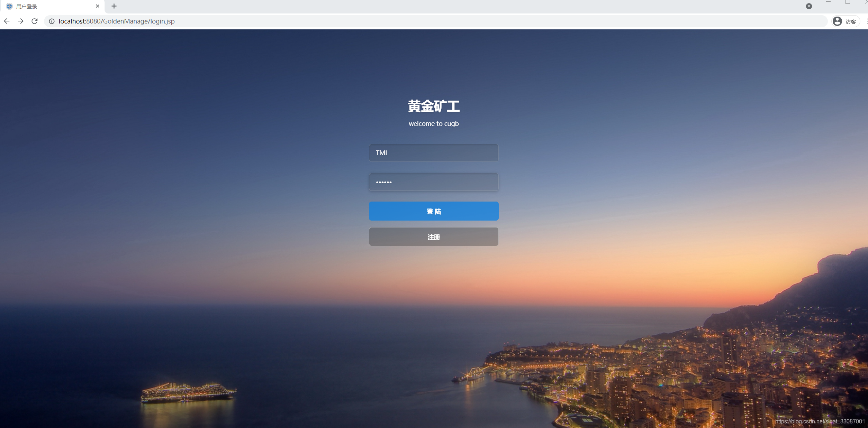Open the 访客 guest profile button
The image size is (868, 428).
pos(846,21)
